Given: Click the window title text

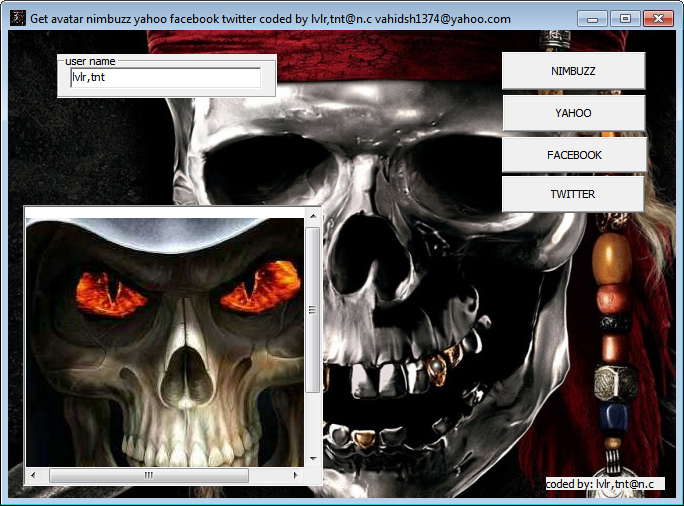Looking at the screenshot, I should [x=270, y=19].
